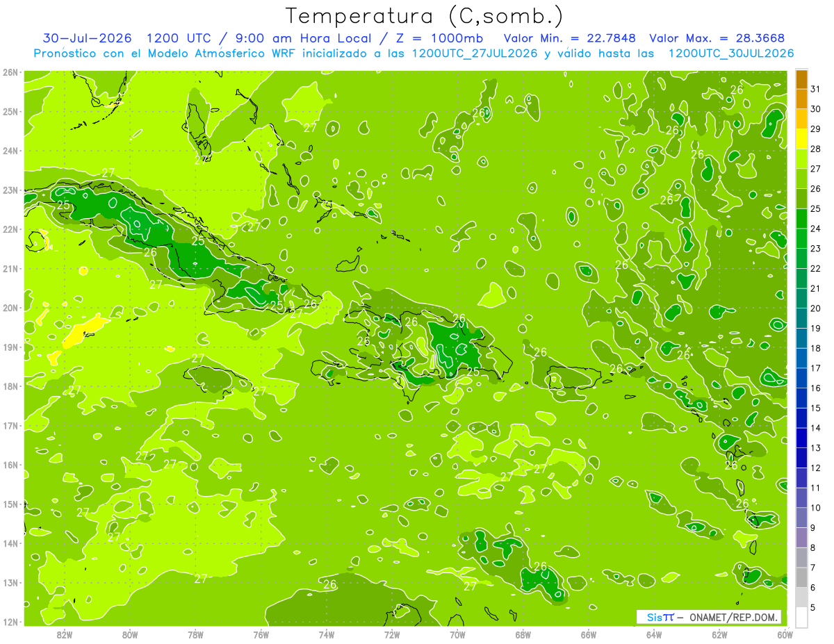This screenshot has width=834, height=644.
Task: Click the "20" color scale label
Action: [x=815, y=308]
